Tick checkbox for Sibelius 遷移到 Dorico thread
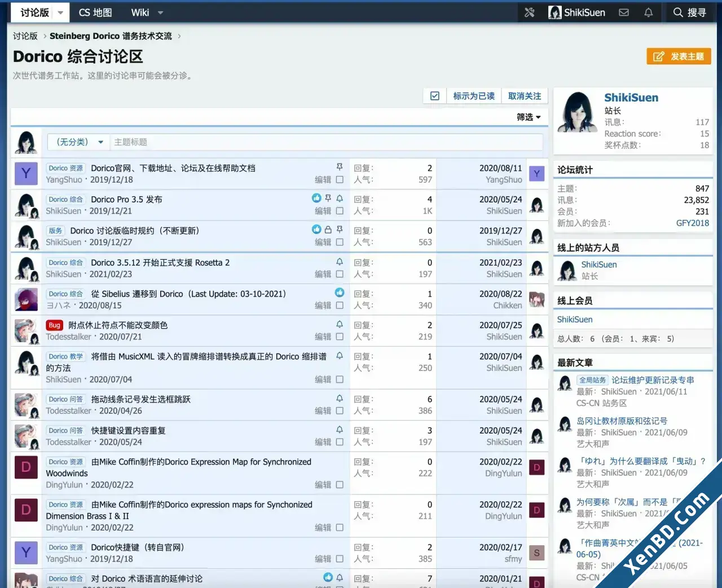This screenshot has width=722, height=588. point(340,306)
